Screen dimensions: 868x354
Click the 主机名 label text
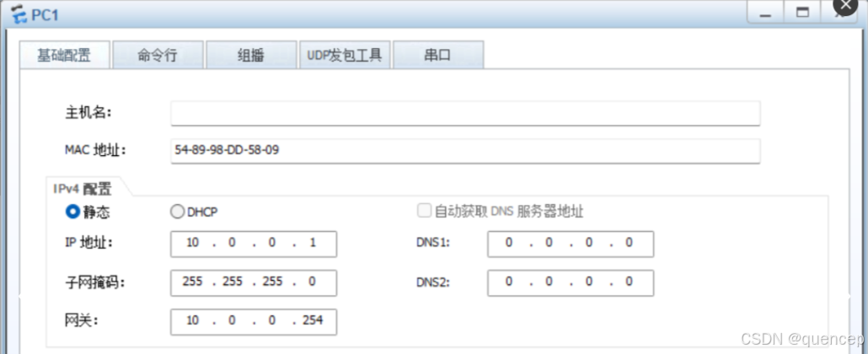88,113
